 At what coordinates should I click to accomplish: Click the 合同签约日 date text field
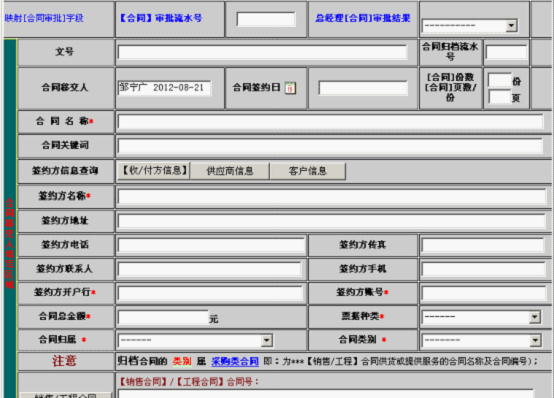(x=363, y=88)
